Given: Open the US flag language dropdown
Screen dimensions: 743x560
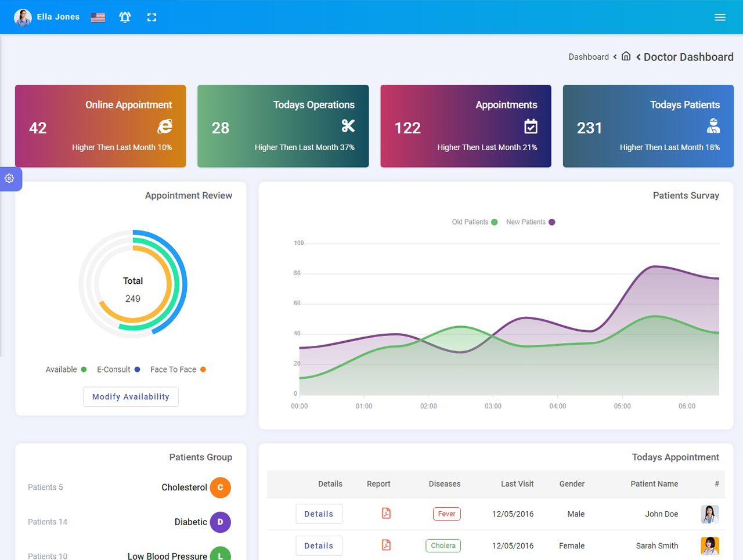Looking at the screenshot, I should pos(98,17).
